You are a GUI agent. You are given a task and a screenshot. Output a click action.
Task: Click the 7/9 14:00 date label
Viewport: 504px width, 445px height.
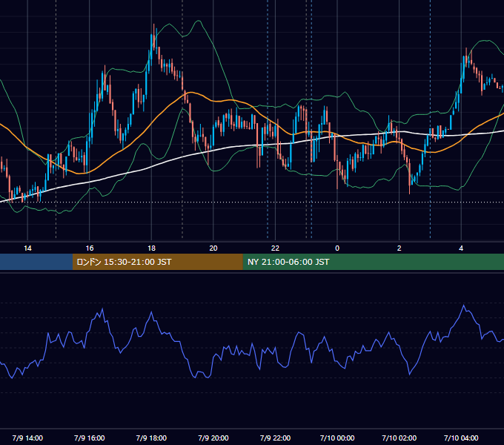27,438
